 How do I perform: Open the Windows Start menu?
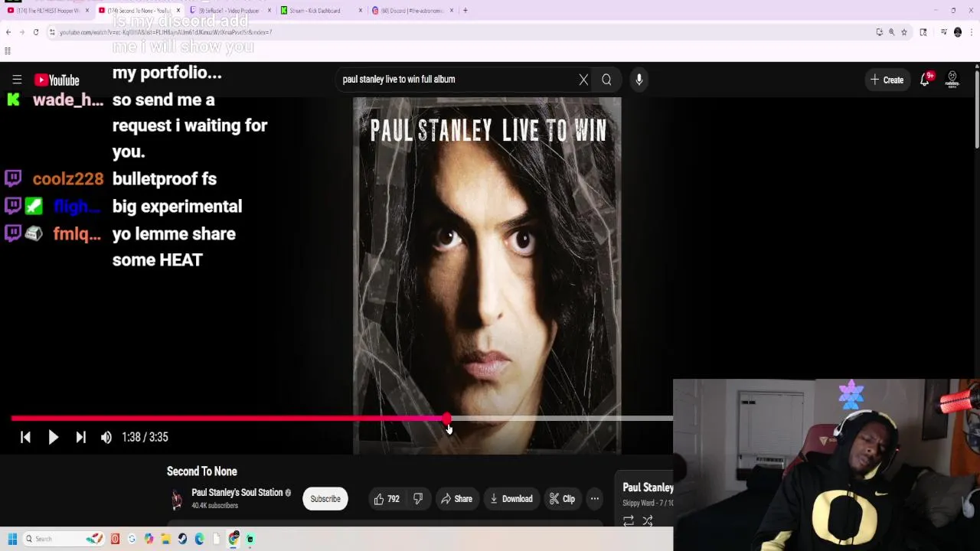pyautogui.click(x=12, y=539)
